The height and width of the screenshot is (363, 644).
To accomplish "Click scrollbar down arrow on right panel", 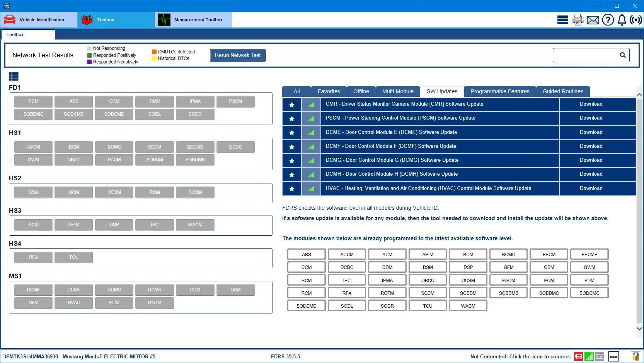I will point(639,329).
